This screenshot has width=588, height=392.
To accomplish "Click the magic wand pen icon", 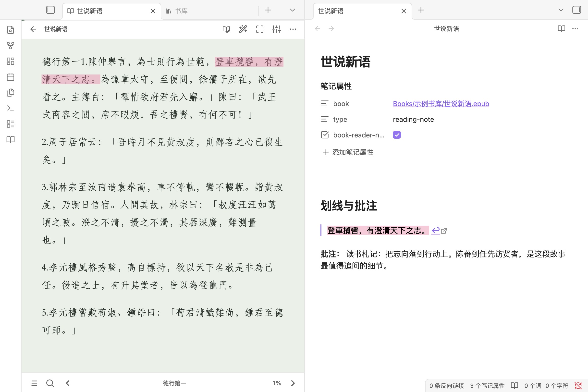I will point(243,29).
